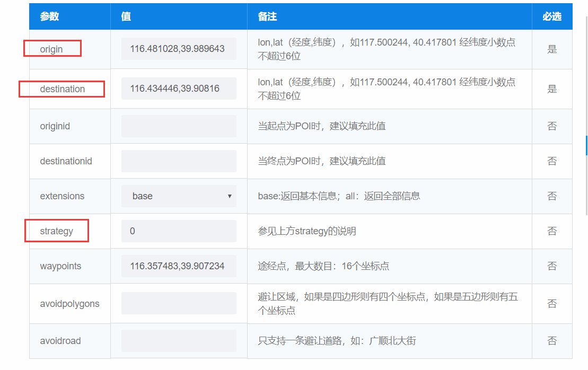Click the note '参见上方strategy的说明'
The image size is (588, 370).
(307, 231)
